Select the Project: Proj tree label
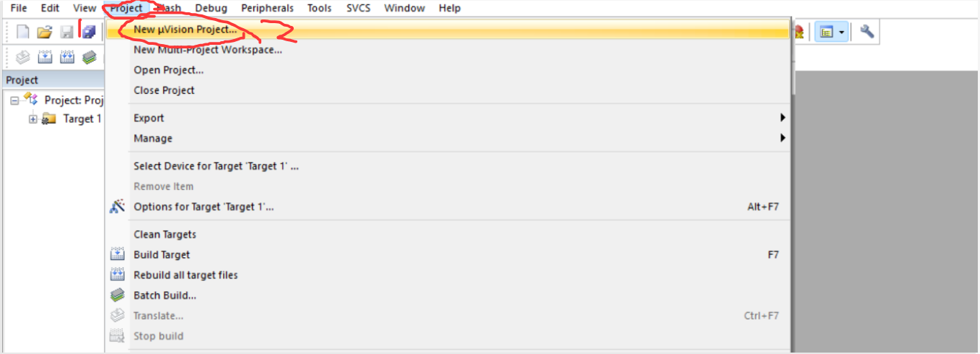The image size is (980, 354). (x=74, y=100)
